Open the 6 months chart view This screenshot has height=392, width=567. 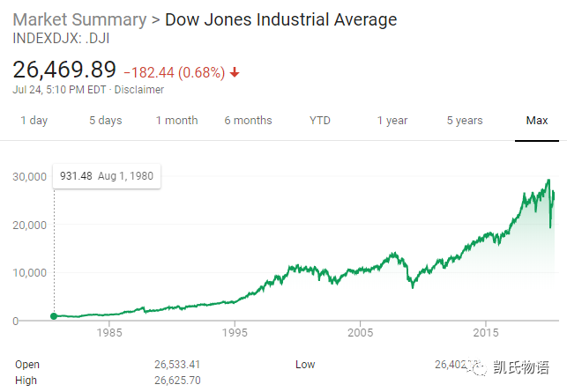[248, 121]
